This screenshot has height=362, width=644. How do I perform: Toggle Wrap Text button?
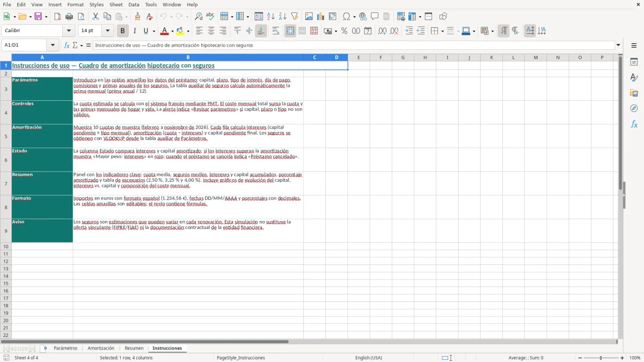click(x=276, y=31)
